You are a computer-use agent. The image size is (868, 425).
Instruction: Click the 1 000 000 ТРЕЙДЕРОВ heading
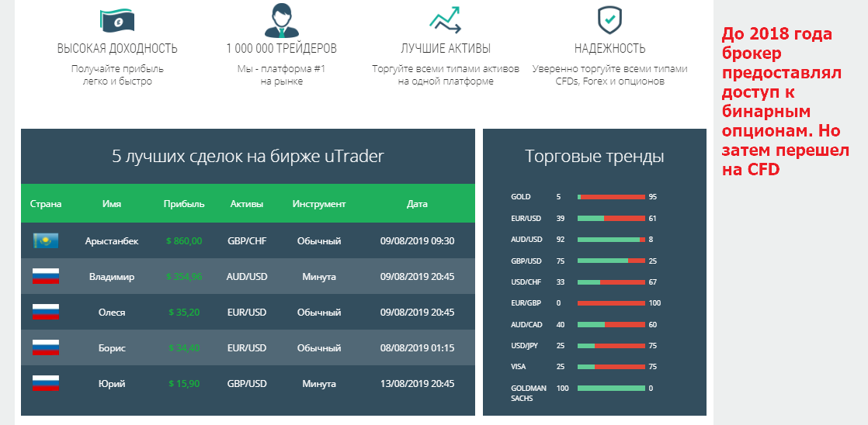pyautogui.click(x=281, y=49)
